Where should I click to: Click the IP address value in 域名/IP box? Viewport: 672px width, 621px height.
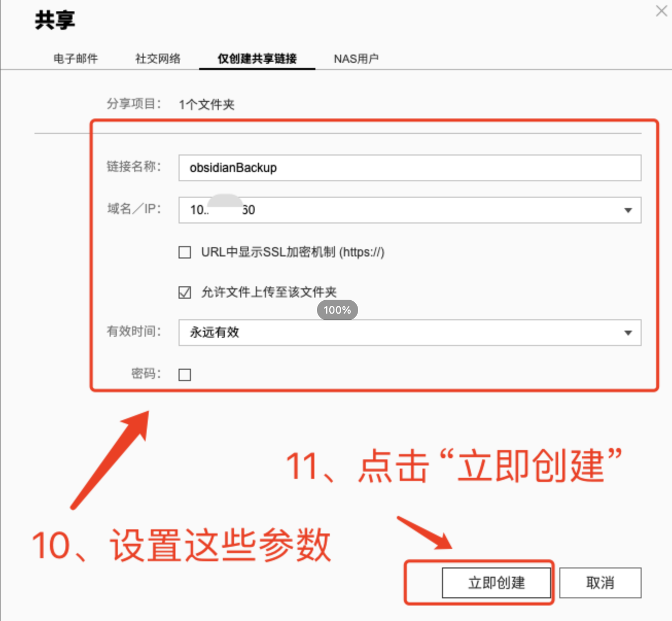222,210
